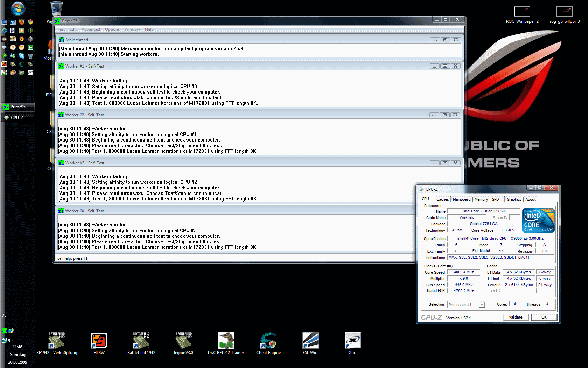Maximize the Worker #1 child window

[x=445, y=66]
